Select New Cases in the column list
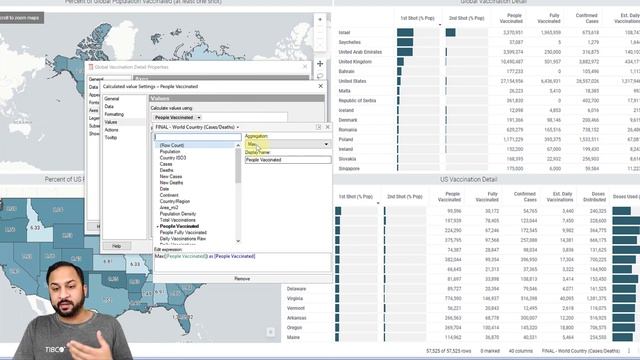This screenshot has width=640, height=360. [x=171, y=177]
